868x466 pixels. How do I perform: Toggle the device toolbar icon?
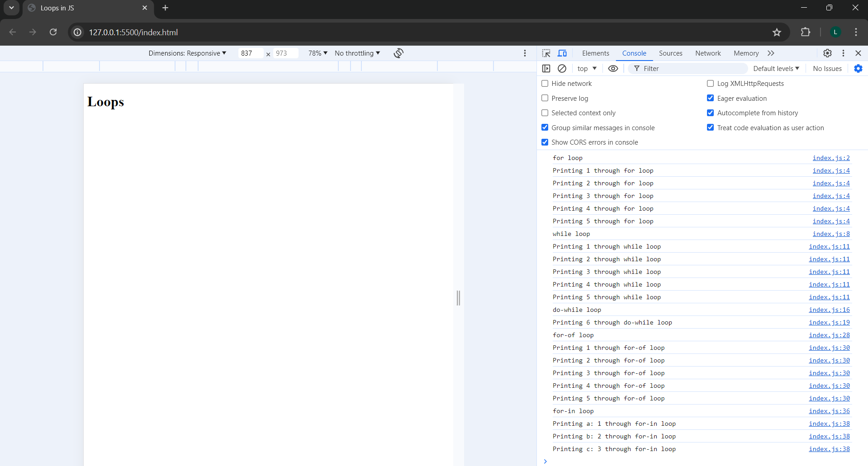coord(562,53)
